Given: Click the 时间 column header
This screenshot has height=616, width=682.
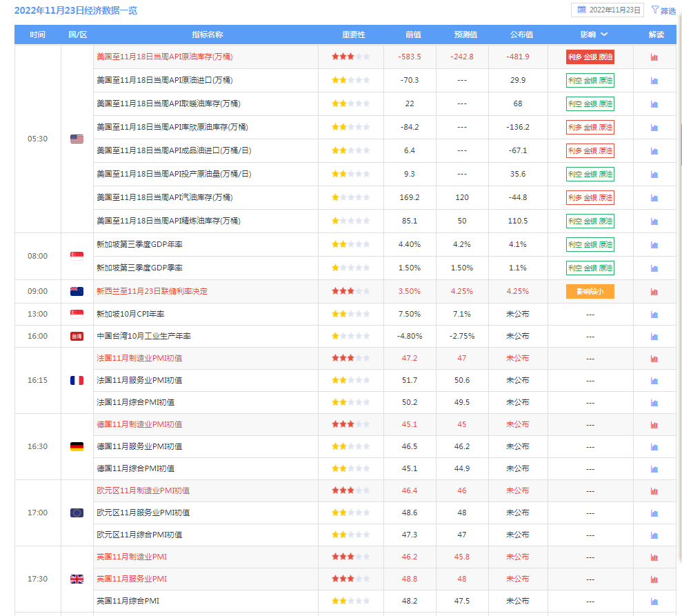Looking at the screenshot, I should [37, 34].
